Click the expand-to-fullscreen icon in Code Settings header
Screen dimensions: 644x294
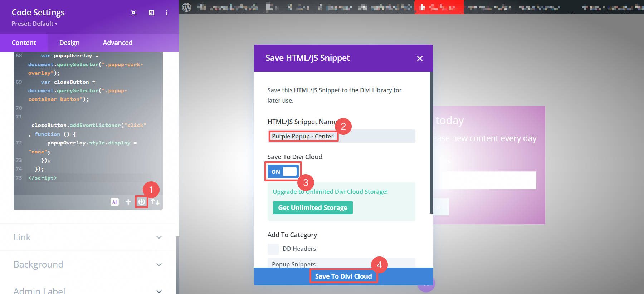tap(133, 13)
